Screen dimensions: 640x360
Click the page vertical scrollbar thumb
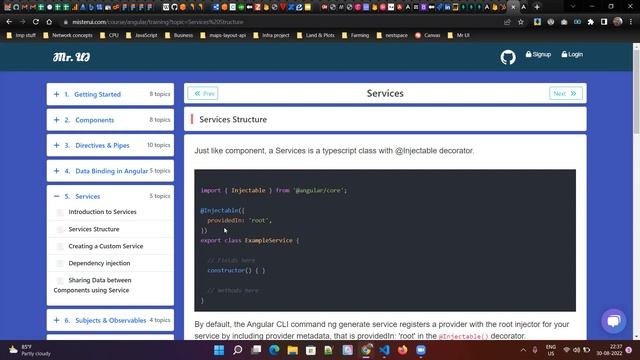(x=636, y=92)
